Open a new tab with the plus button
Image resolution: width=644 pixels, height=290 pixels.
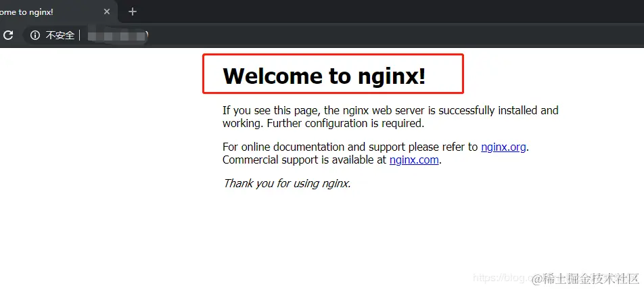133,12
